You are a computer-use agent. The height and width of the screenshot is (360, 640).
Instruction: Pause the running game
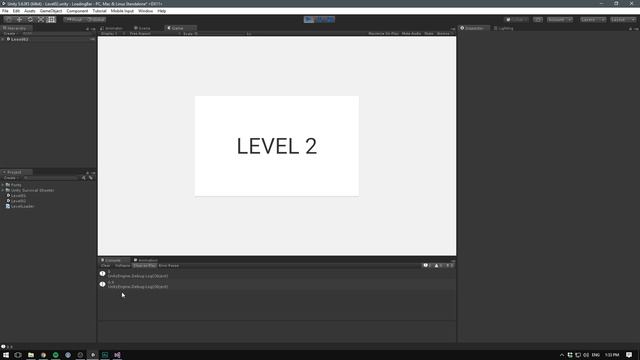point(320,19)
